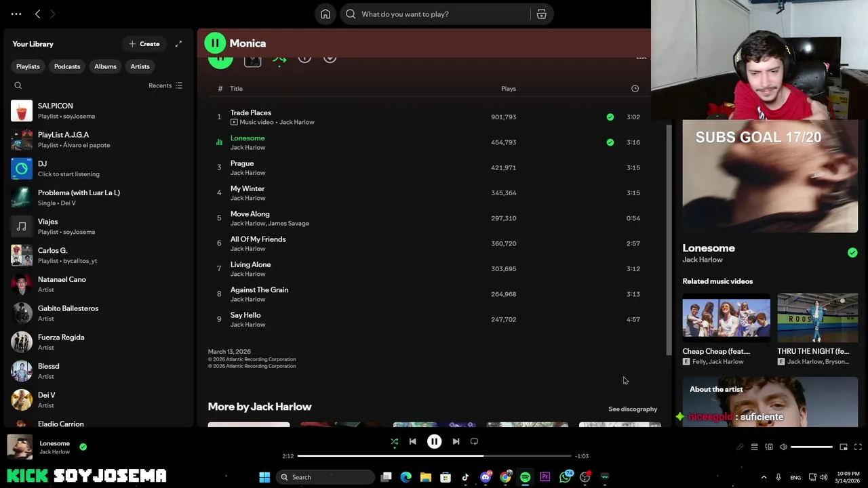Open the miniplayer icon
This screenshot has width=868, height=488.
point(844,447)
